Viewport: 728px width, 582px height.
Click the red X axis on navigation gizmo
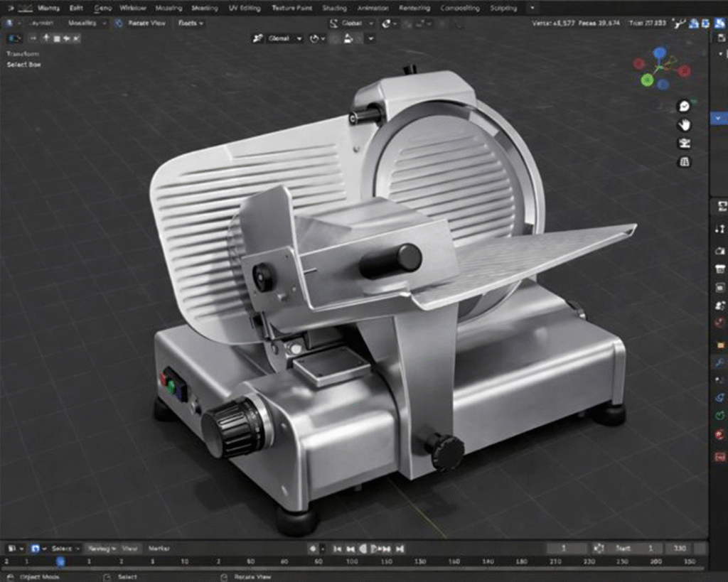(684, 71)
